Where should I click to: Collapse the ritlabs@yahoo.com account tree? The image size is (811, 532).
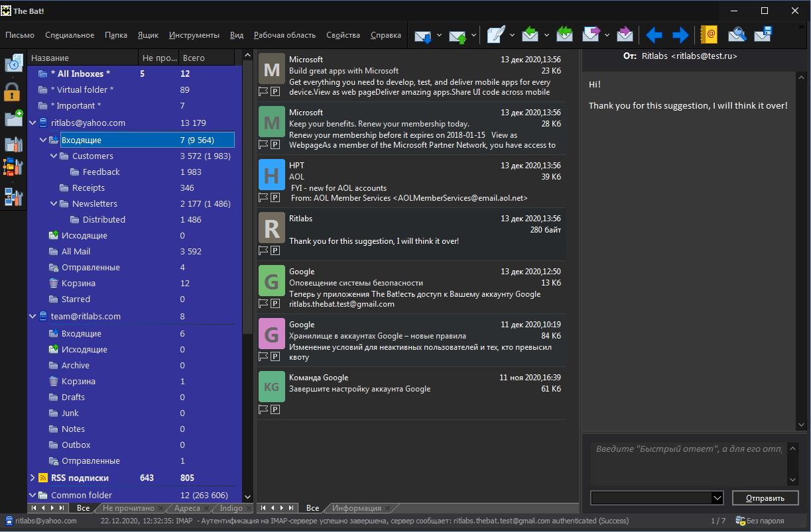click(x=33, y=123)
